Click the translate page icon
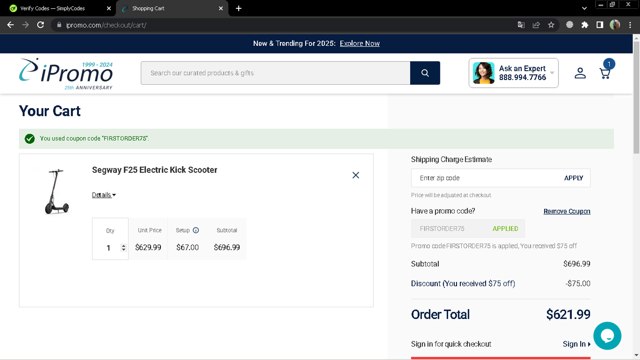Viewport: 640px width, 360px height. click(521, 25)
